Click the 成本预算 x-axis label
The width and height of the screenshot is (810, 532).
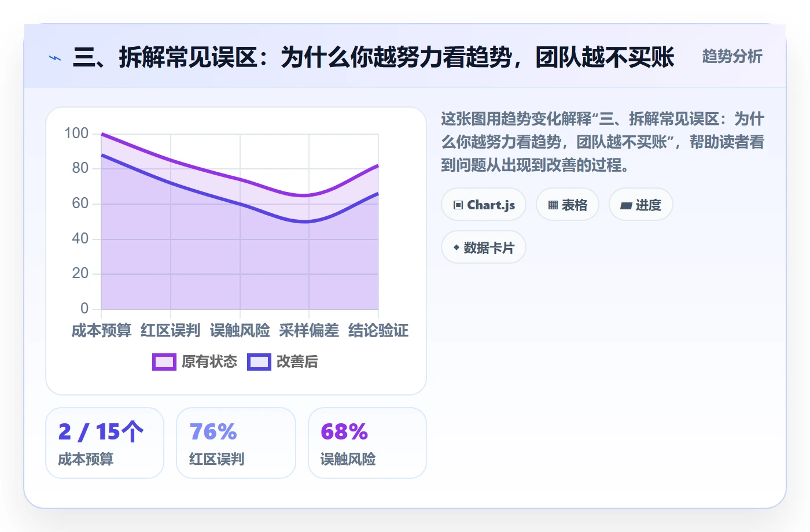click(x=101, y=331)
